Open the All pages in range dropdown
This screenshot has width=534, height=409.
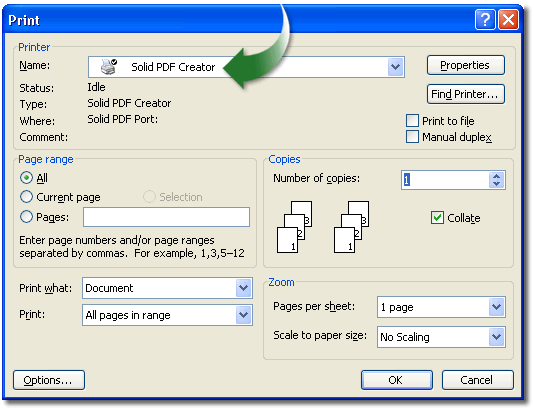point(243,315)
